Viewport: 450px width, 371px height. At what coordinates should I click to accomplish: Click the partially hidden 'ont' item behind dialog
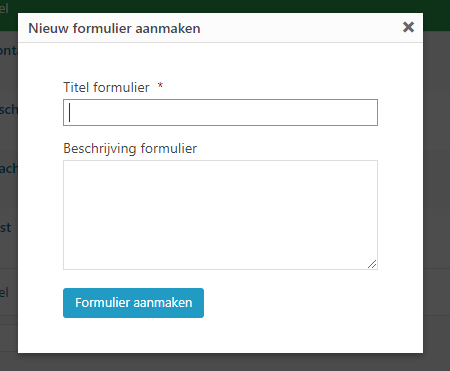click(x=9, y=51)
